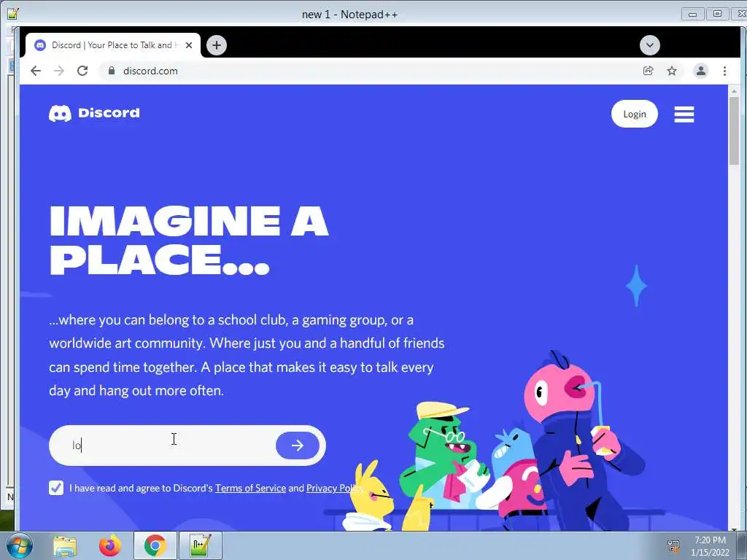The height and width of the screenshot is (560, 747).
Task: Open Chrome three-dot menu
Action: tap(724, 71)
